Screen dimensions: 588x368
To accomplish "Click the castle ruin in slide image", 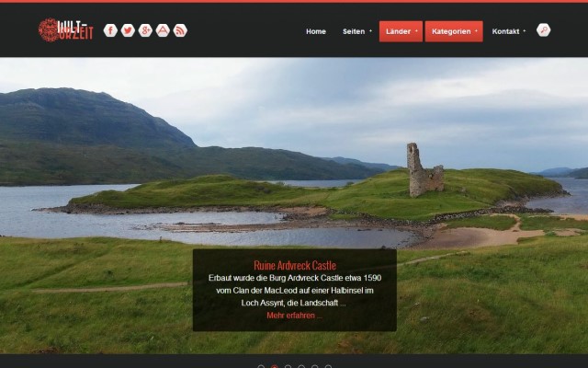I will pyautogui.click(x=424, y=170).
